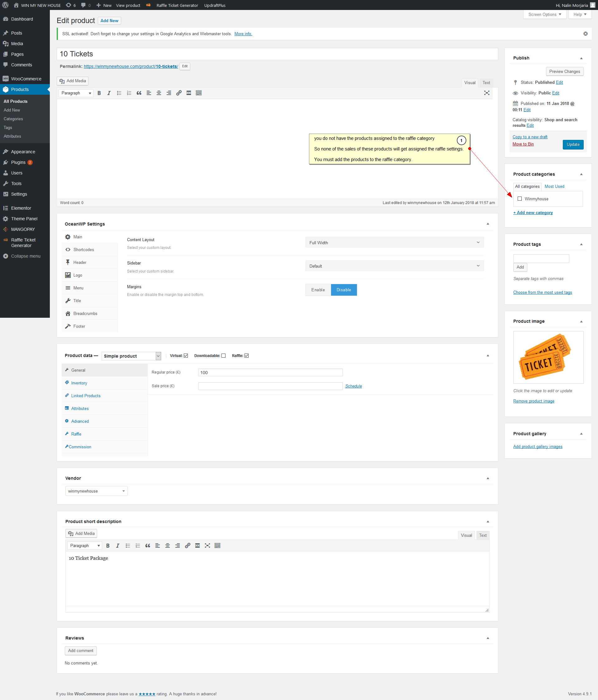Image resolution: width=598 pixels, height=700 pixels.
Task: Check the Winmyhouse category checkbox
Action: click(x=520, y=199)
